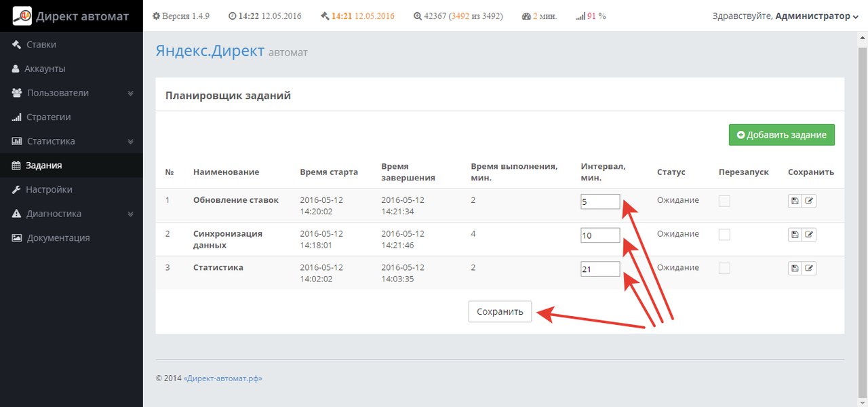Click the signal bars 91 % status indicator
The width and height of the screenshot is (868, 407).
pyautogui.click(x=591, y=16)
